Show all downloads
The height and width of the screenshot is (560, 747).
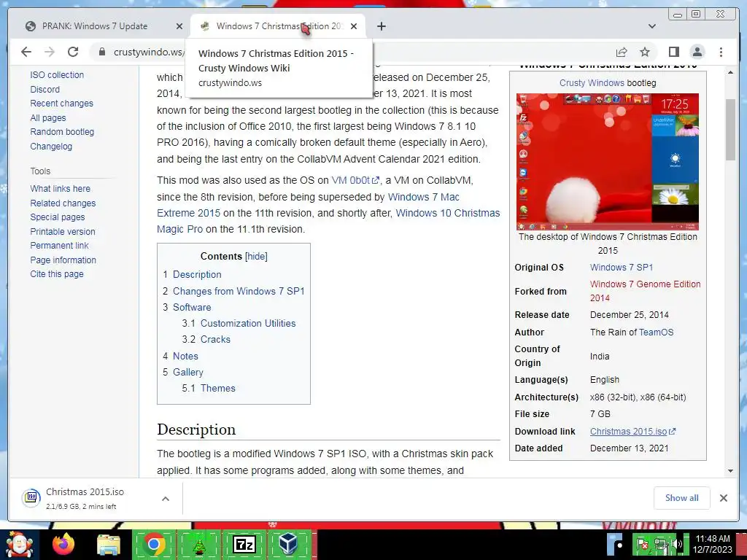(682, 497)
